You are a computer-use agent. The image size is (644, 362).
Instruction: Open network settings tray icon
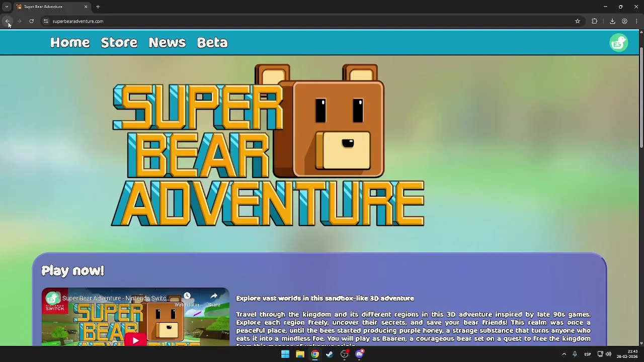tap(600, 354)
